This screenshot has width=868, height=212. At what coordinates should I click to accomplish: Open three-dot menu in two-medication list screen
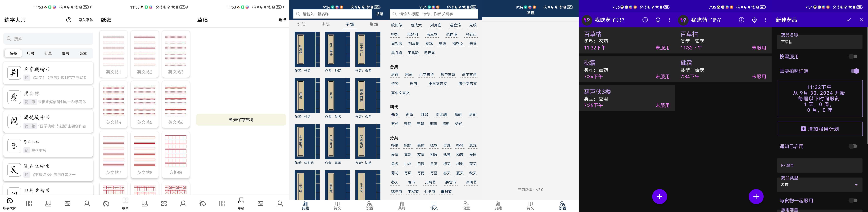(x=766, y=20)
